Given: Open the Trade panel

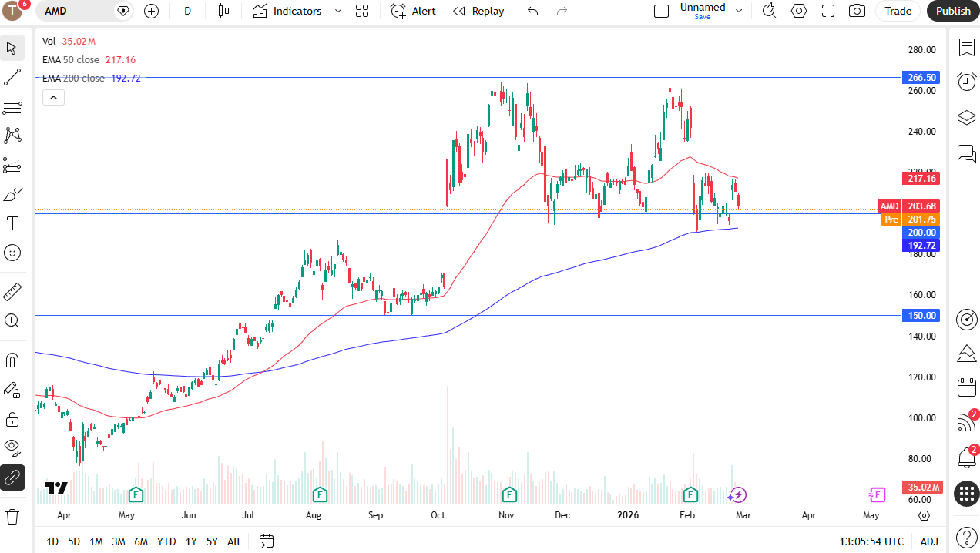Looking at the screenshot, I should 898,11.
